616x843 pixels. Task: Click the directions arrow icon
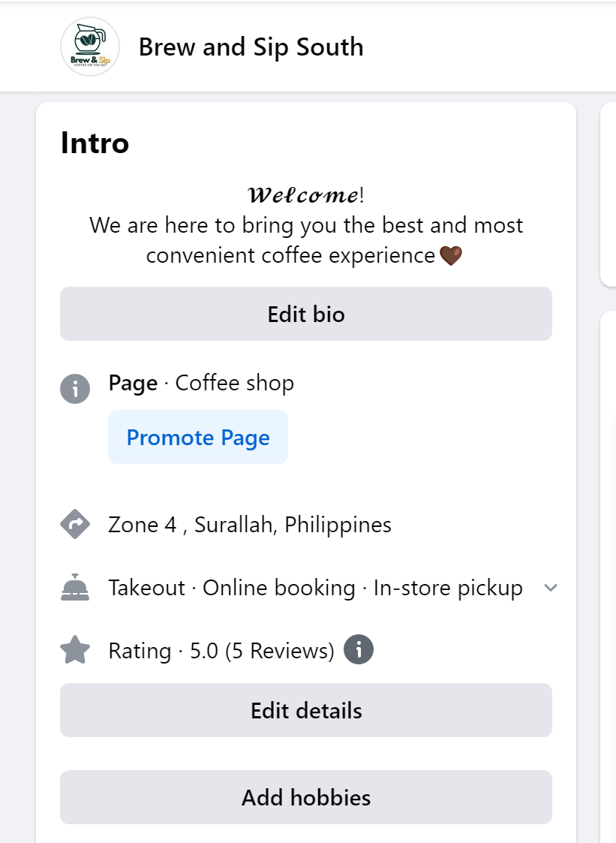click(x=75, y=525)
